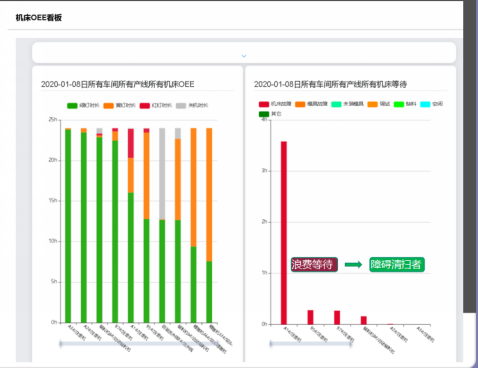The height and width of the screenshot is (368, 478).
Task: Click the right handle of waiting chart zoom slider
Action: (x=351, y=344)
